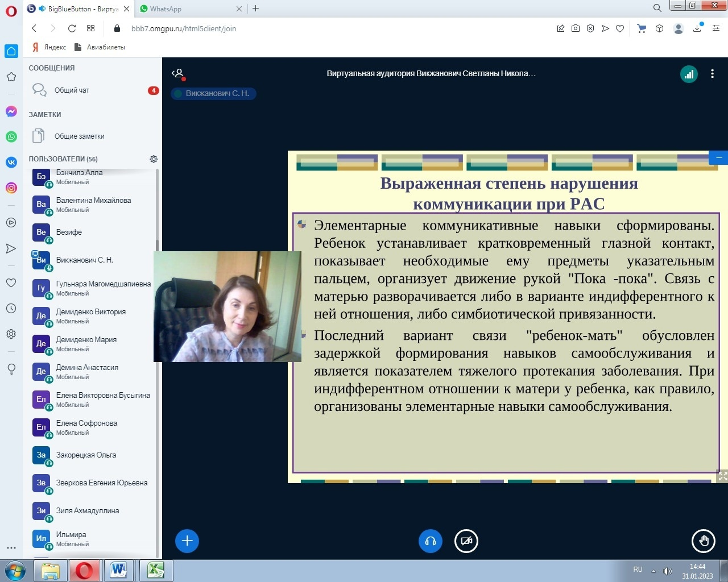Raise hand button
This screenshot has width=728, height=582.
[704, 541]
